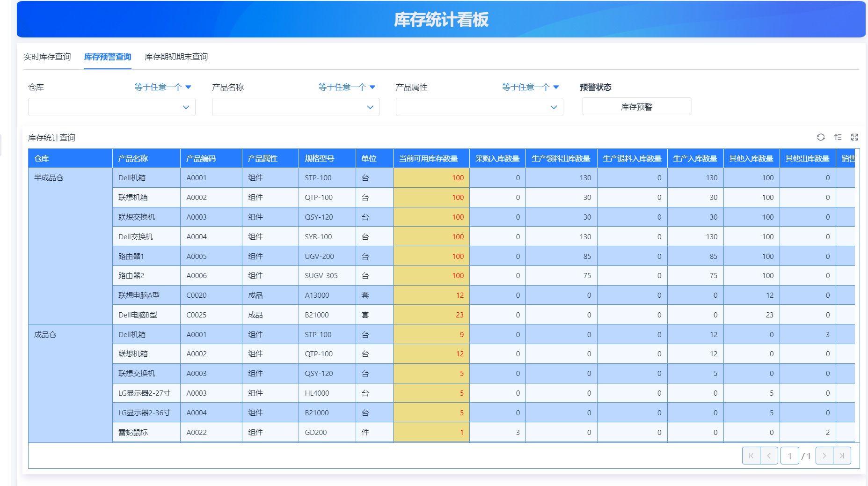Click available stock value 1 for 雷蛇鼠标

pos(461,432)
